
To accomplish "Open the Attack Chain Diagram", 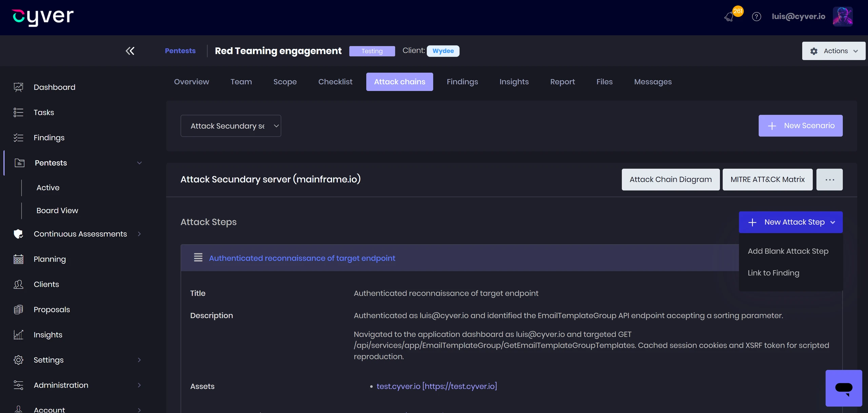I will [671, 180].
